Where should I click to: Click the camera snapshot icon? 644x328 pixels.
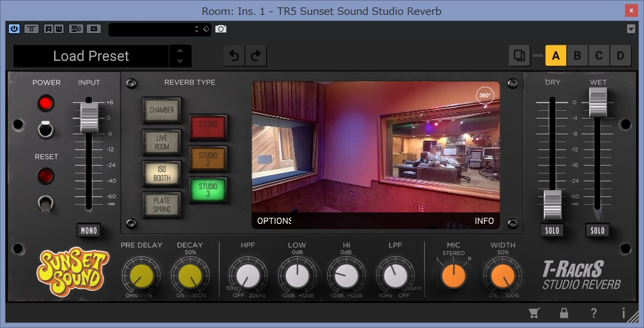point(221,29)
